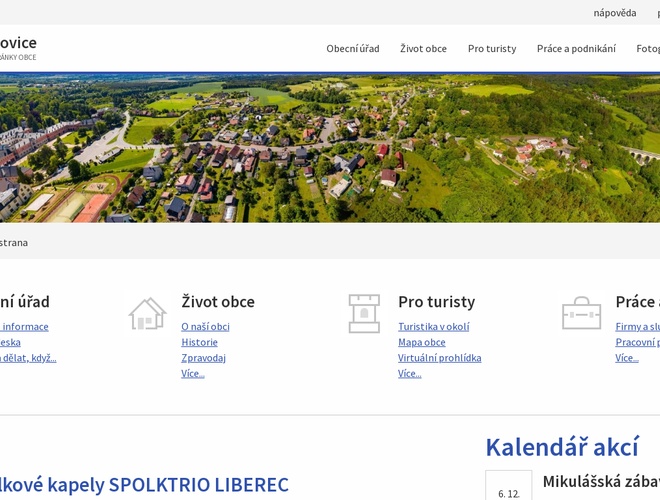Image resolution: width=660 pixels, height=500 pixels.
Task: Go to the Historie page link
Action: click(x=199, y=342)
